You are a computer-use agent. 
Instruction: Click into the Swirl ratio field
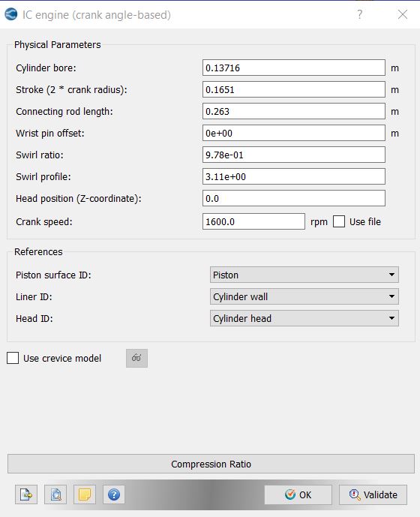click(x=294, y=155)
